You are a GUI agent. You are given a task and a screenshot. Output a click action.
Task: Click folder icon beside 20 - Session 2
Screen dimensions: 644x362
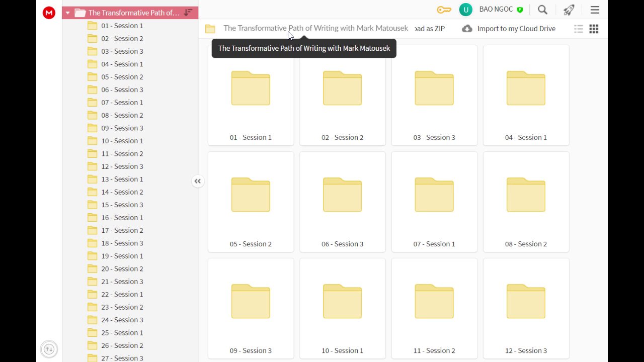[92, 268]
